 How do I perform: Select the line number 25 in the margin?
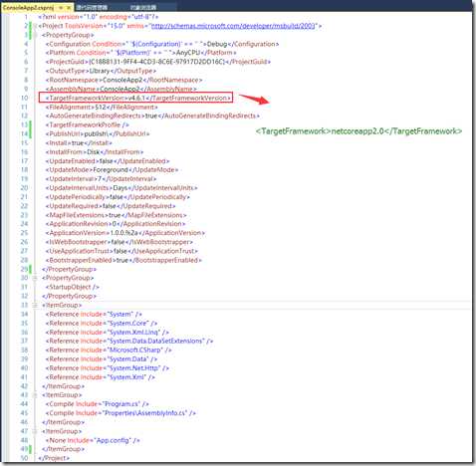pyautogui.click(x=24, y=233)
